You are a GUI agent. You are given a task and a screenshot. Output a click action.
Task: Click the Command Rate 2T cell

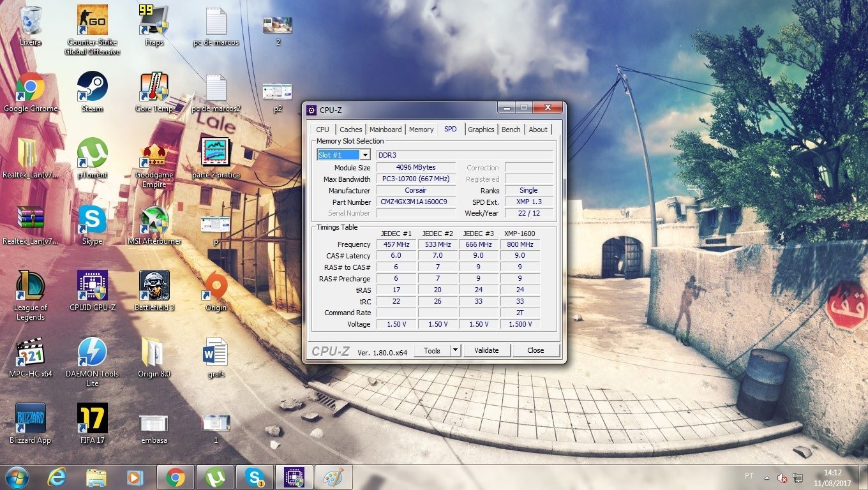tap(520, 313)
